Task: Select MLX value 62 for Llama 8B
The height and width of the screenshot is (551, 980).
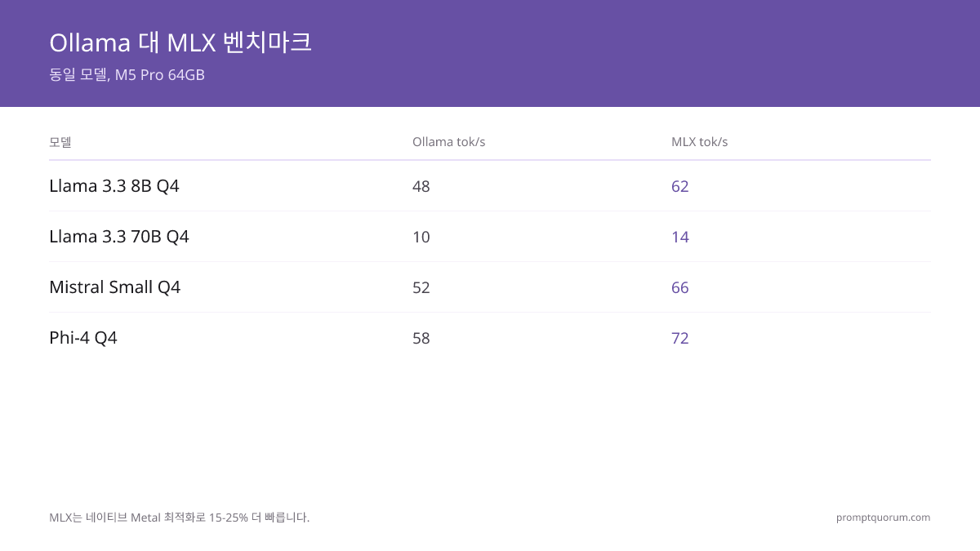Action: tap(680, 186)
